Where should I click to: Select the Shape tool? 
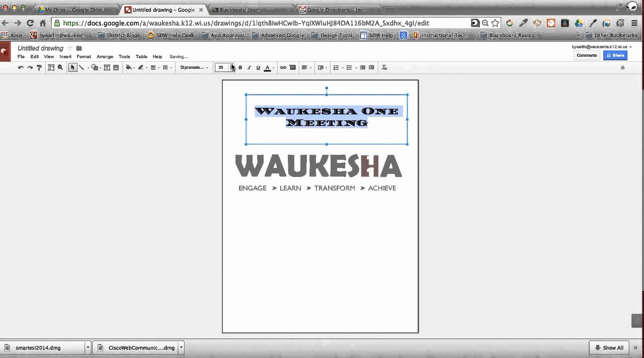coord(95,67)
